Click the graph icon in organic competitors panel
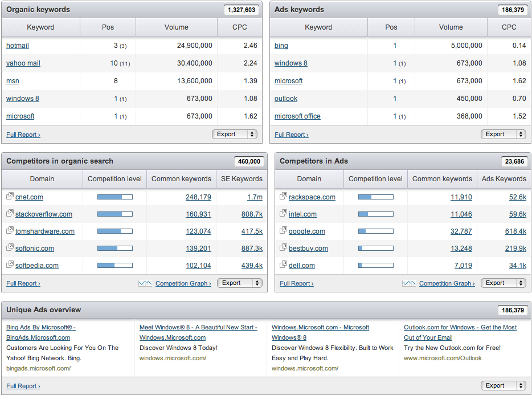The image size is (532, 395). coord(145,283)
